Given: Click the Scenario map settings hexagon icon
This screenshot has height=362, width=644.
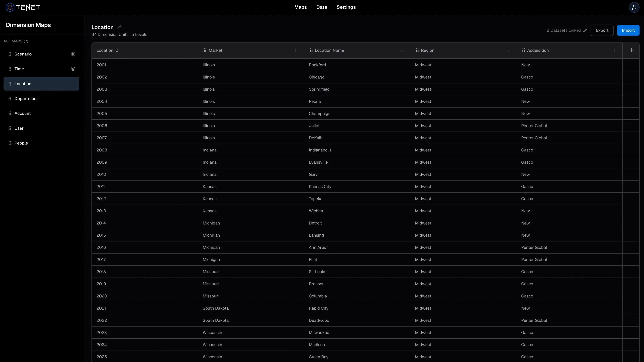Looking at the screenshot, I should [x=73, y=54].
